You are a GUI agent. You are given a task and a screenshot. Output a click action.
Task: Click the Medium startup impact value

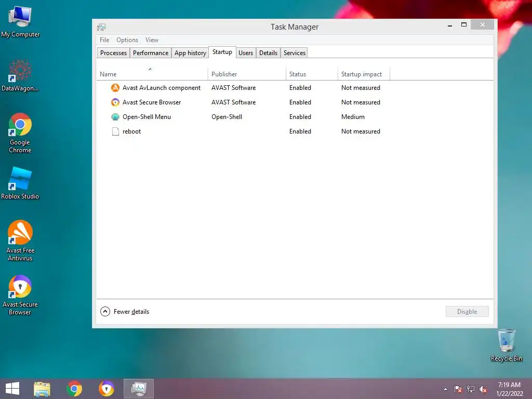353,117
